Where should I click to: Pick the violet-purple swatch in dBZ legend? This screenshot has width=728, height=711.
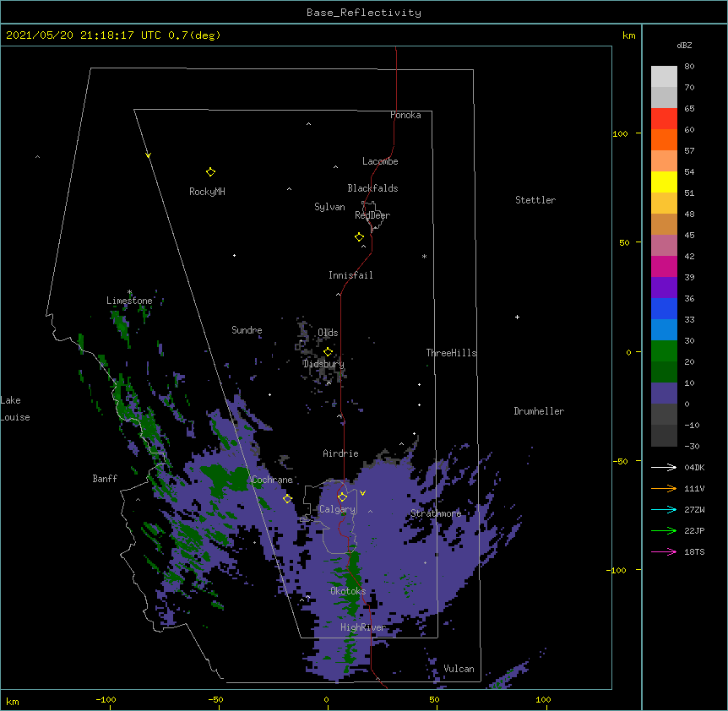click(x=664, y=287)
